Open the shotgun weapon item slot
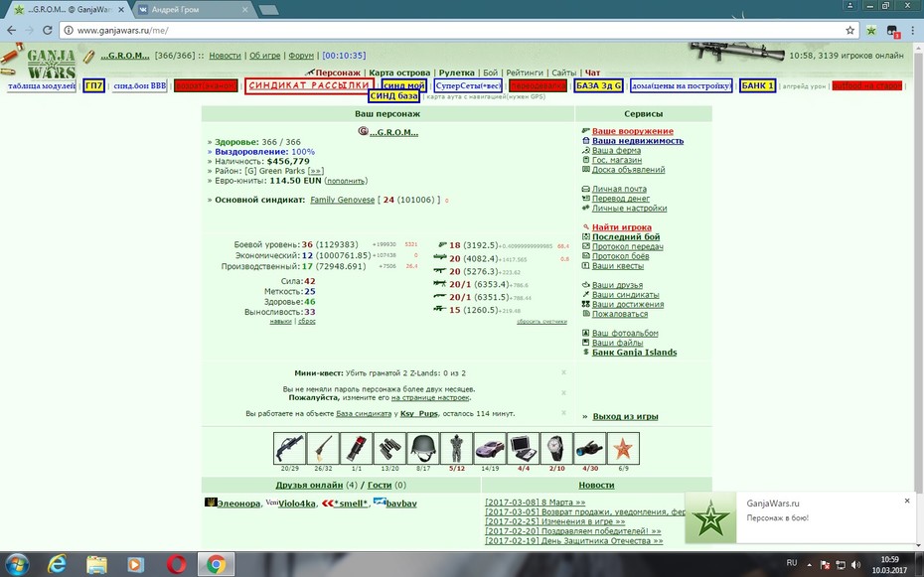 (289, 448)
